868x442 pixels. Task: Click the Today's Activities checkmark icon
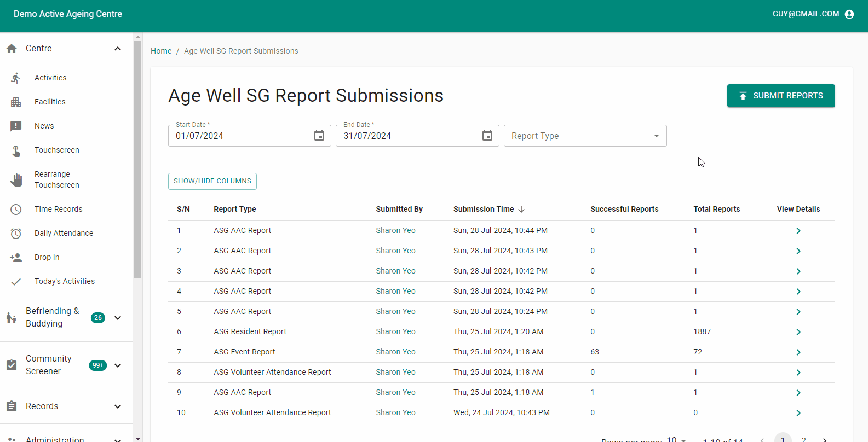16,282
